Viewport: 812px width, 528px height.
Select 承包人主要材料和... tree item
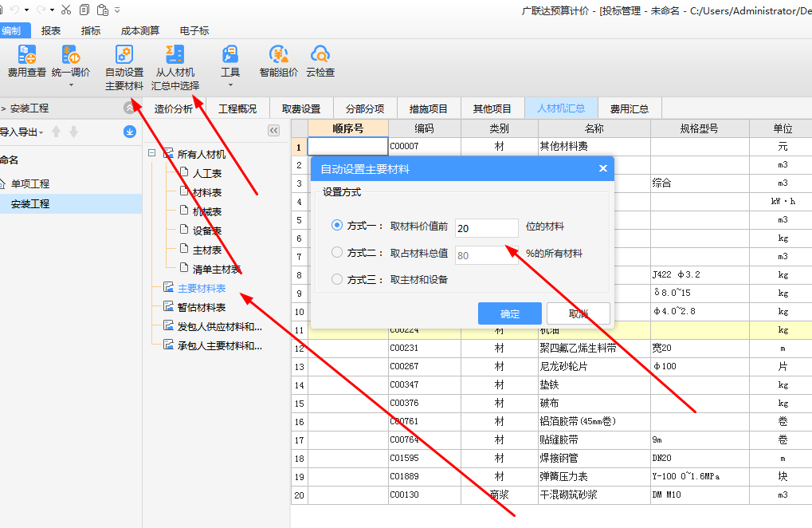tap(220, 345)
